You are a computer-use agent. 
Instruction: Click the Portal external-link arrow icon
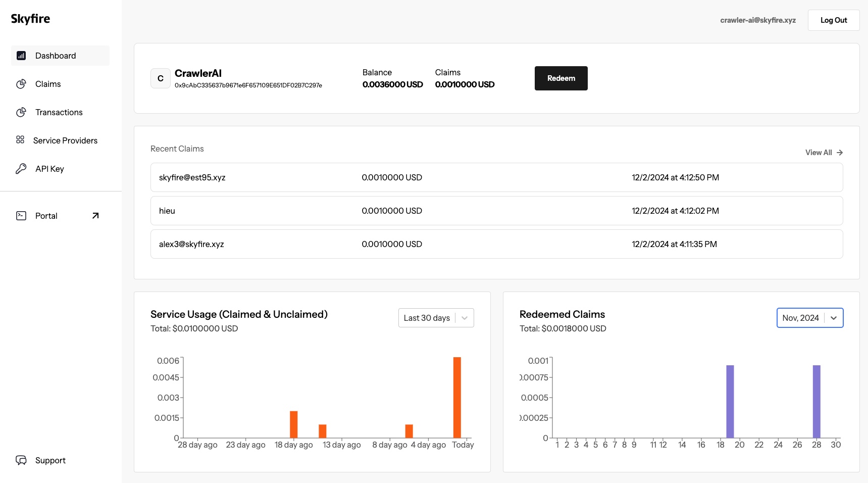[95, 216]
